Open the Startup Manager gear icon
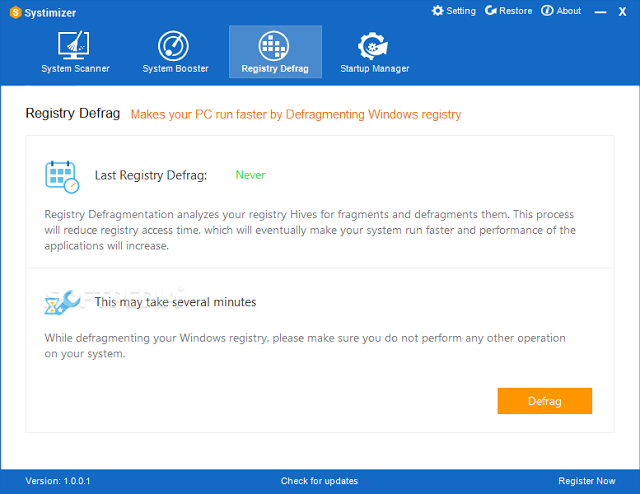This screenshot has height=494, width=640. point(373,46)
